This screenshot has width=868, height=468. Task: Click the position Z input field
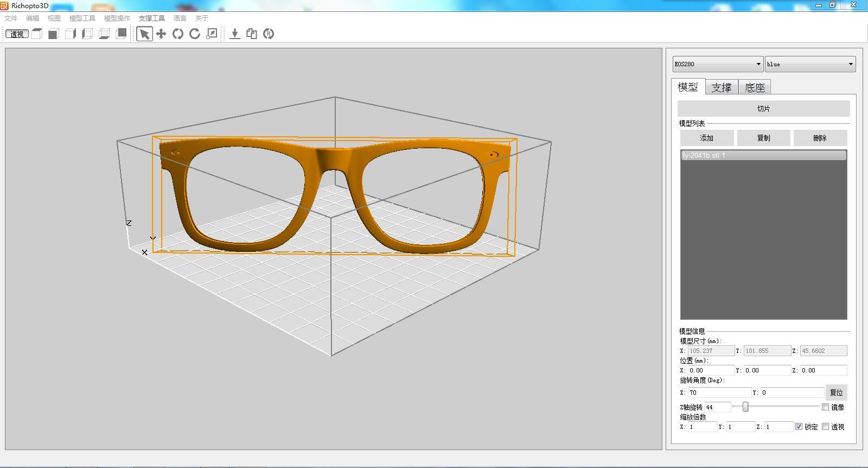pyautogui.click(x=823, y=370)
